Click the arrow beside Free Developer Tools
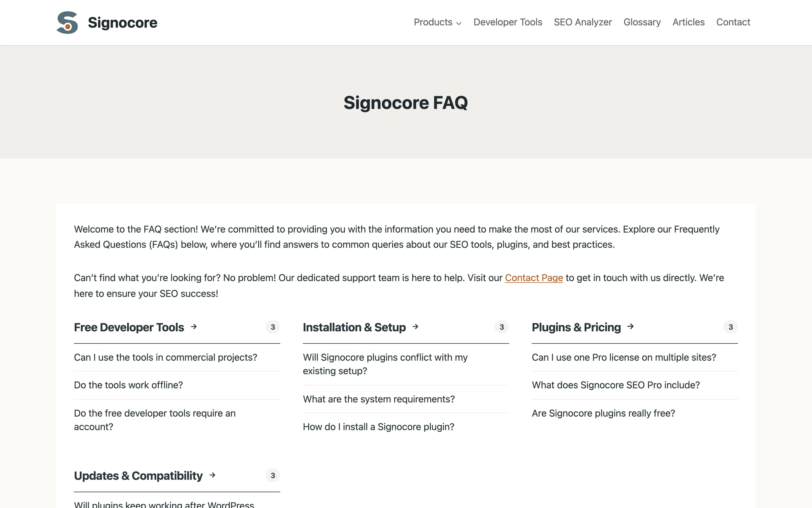 [x=194, y=327]
